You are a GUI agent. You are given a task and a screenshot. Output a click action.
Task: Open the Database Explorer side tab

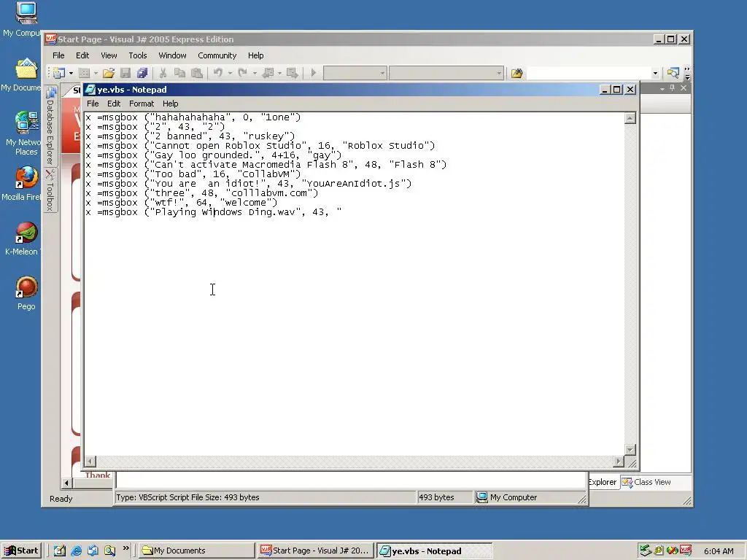click(x=50, y=125)
